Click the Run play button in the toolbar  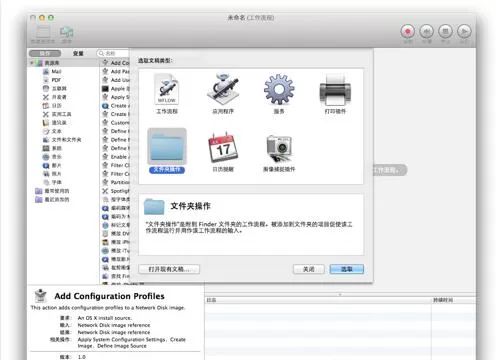[x=464, y=31]
